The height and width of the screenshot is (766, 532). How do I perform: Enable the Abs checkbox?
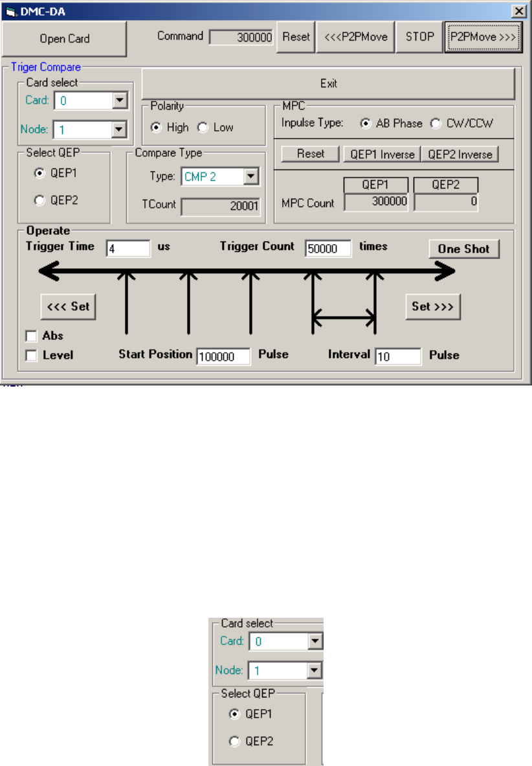[x=30, y=336]
